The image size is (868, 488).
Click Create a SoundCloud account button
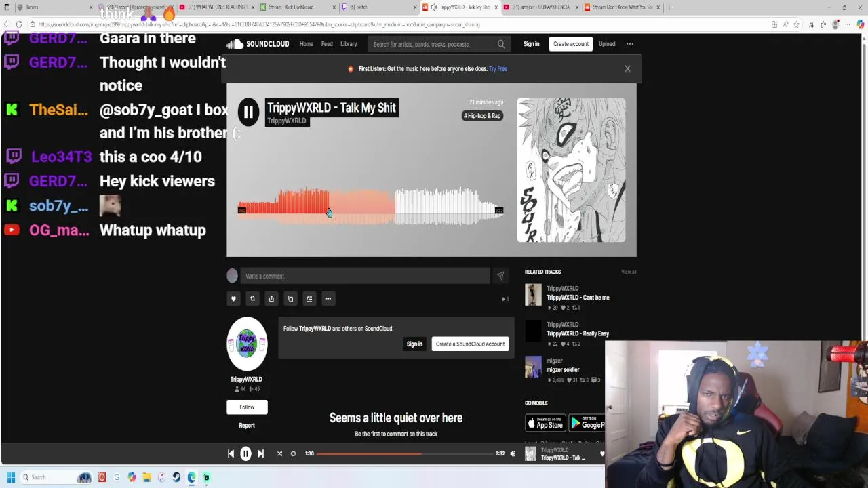470,344
